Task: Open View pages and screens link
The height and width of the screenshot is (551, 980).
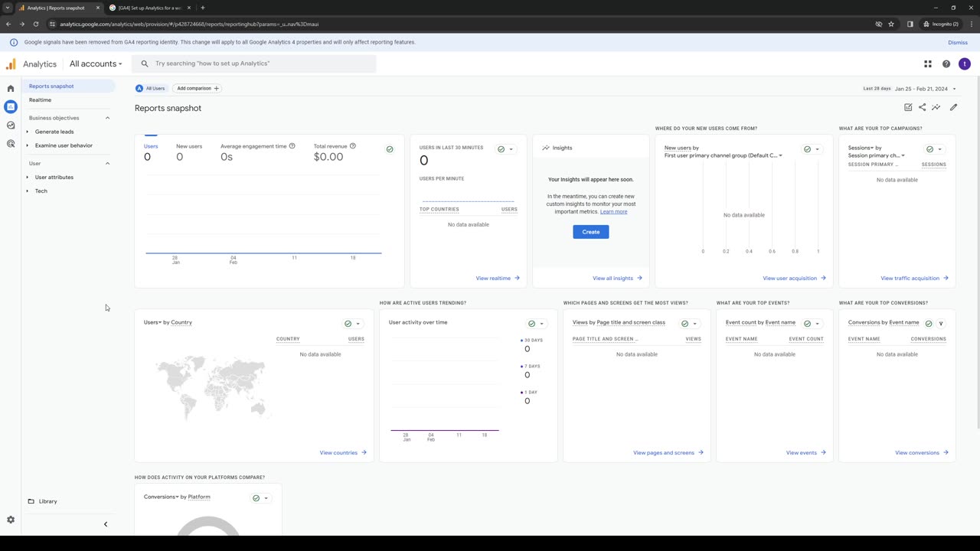Action: (668, 453)
